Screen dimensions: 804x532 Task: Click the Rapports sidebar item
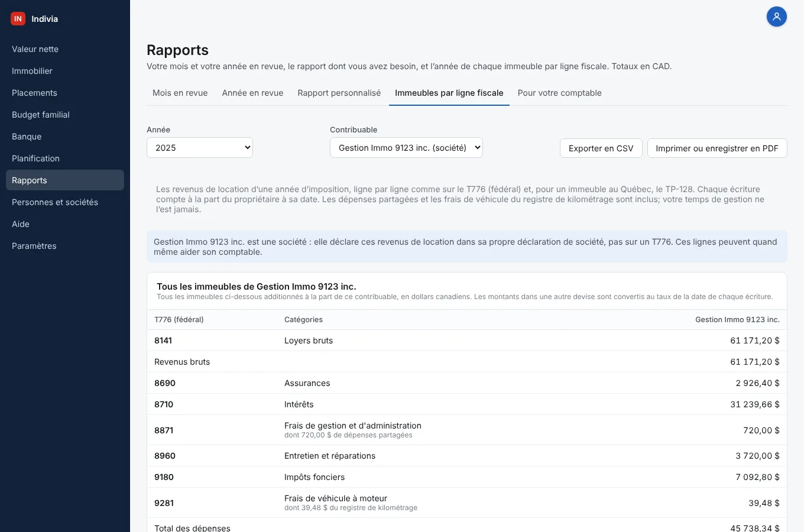[x=65, y=180]
